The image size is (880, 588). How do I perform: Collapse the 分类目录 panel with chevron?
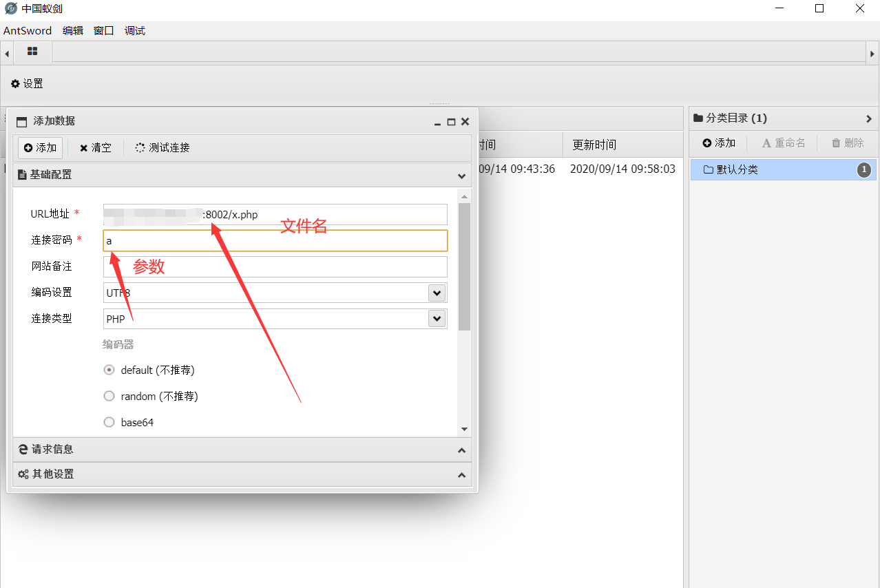coord(869,118)
